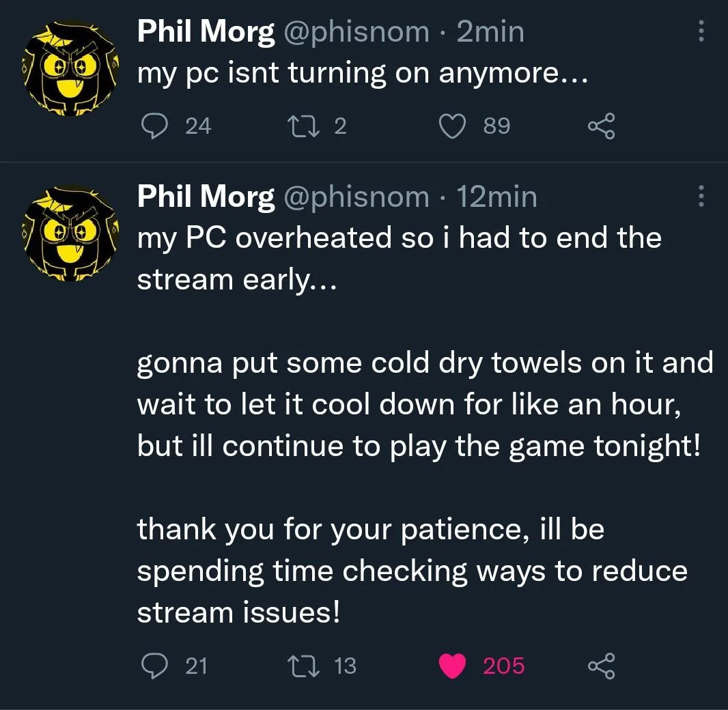View the 13 retweets count
This screenshot has height=710, width=728.
tap(346, 666)
